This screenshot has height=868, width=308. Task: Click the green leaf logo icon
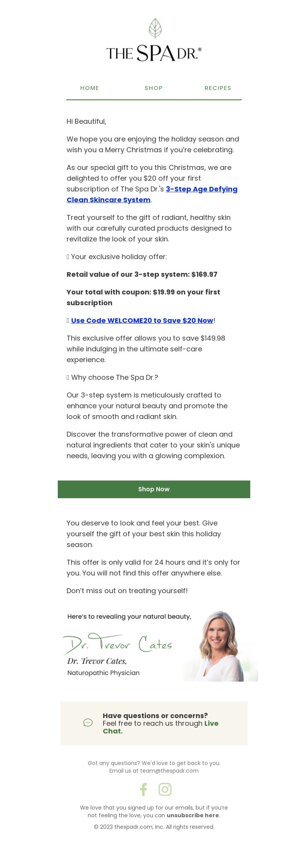click(155, 28)
